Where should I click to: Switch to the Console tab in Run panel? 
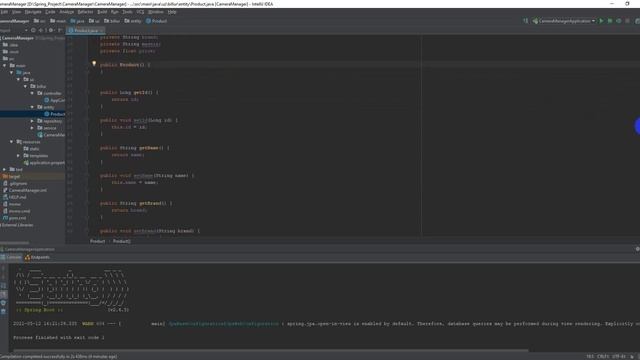(x=11, y=257)
